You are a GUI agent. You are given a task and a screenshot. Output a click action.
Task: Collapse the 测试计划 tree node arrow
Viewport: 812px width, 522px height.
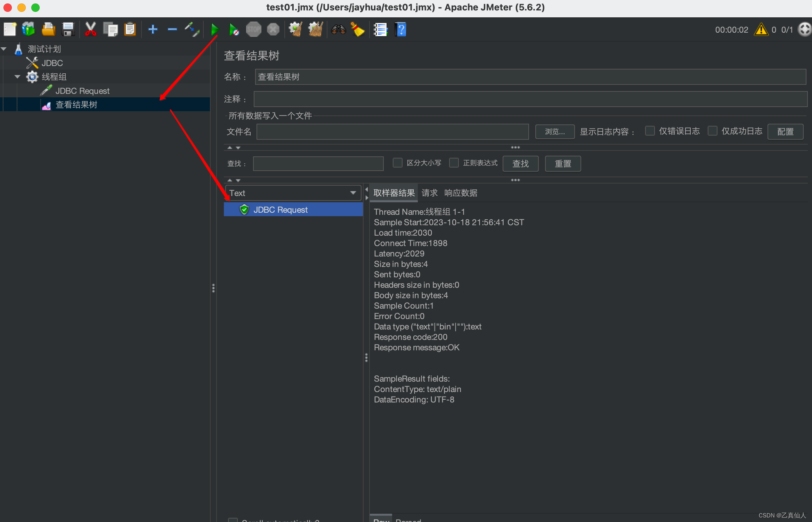(x=4, y=49)
